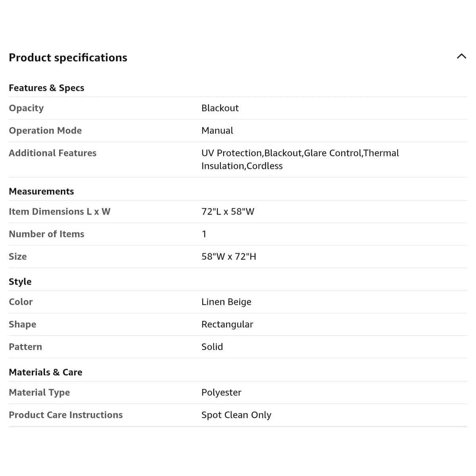Image resolution: width=476 pixels, height=476 pixels.
Task: Select the 58"W x 72"H size value
Action: pos(228,257)
